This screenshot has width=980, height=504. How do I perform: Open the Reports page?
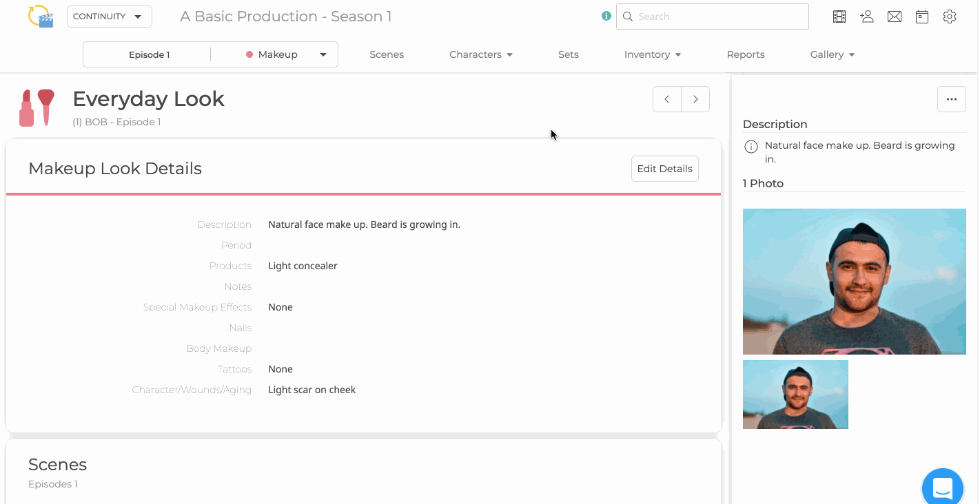(x=746, y=54)
